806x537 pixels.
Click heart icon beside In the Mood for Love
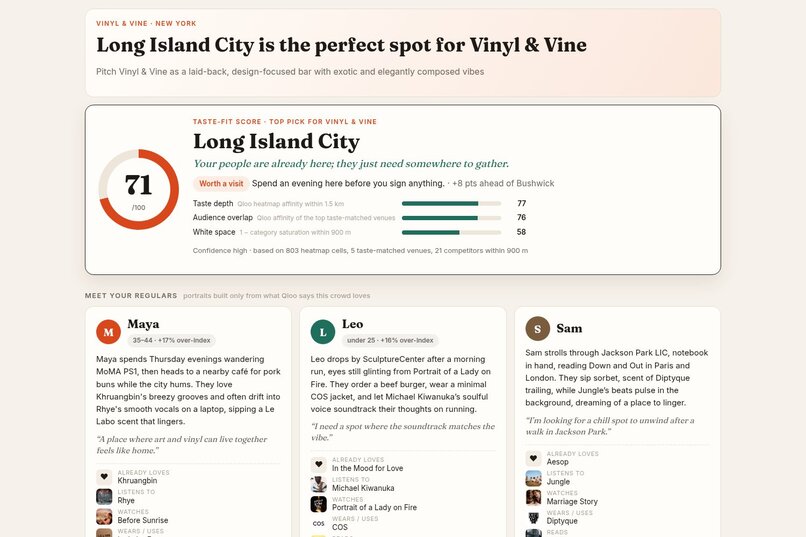click(319, 465)
